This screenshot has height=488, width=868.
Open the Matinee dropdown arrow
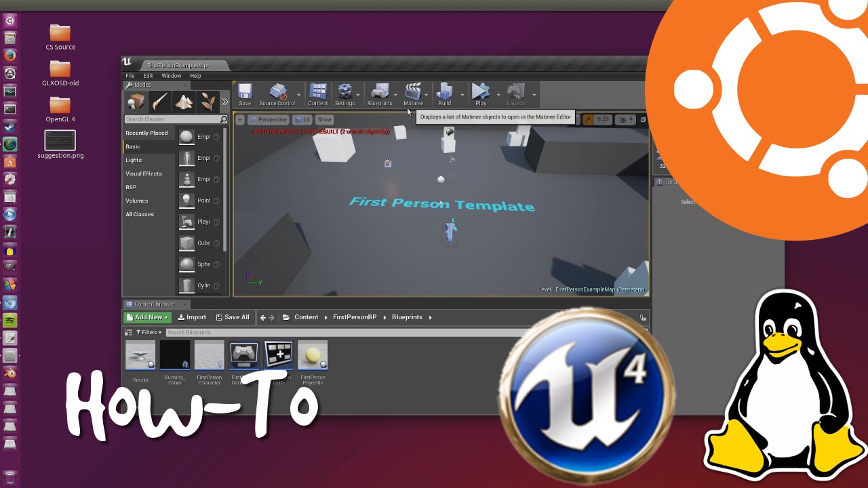point(427,95)
